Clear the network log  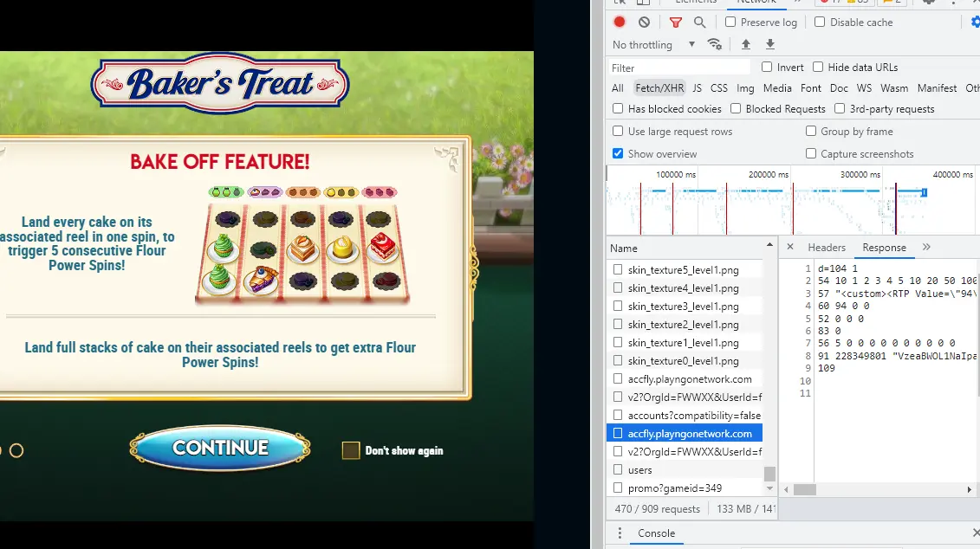pos(644,22)
